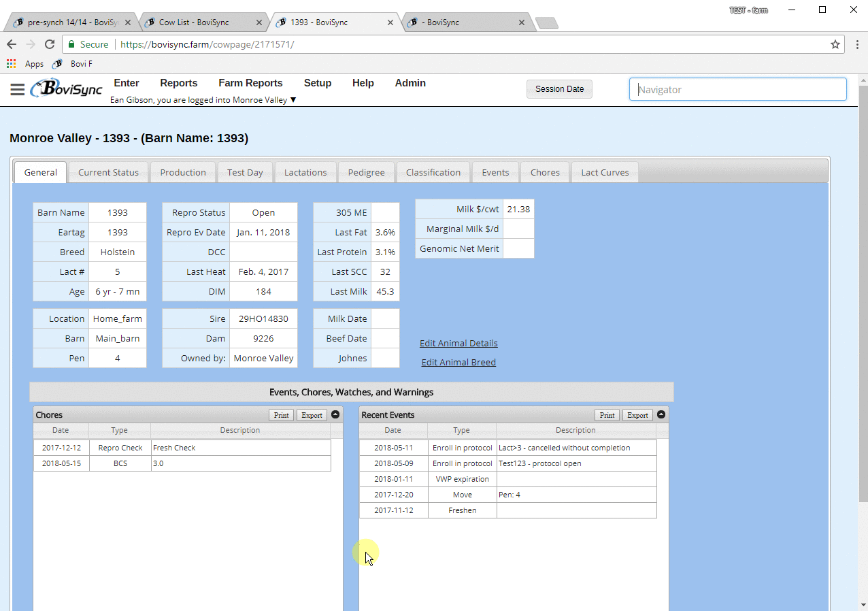Focus the Navigator search field

(x=737, y=89)
